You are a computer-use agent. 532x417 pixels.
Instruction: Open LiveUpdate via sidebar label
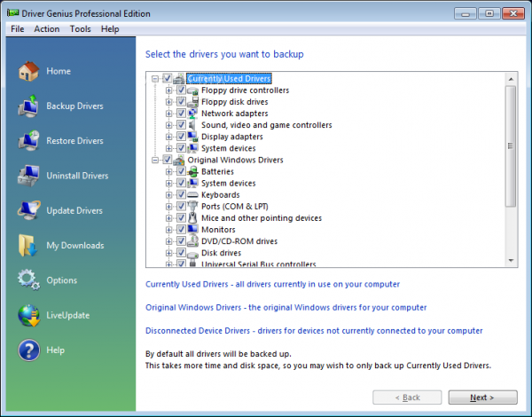tap(68, 315)
